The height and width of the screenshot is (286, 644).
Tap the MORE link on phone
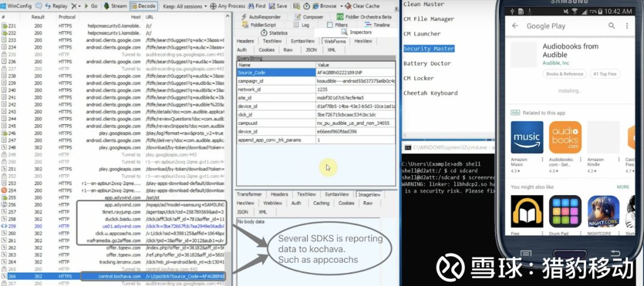pyautogui.click(x=623, y=187)
